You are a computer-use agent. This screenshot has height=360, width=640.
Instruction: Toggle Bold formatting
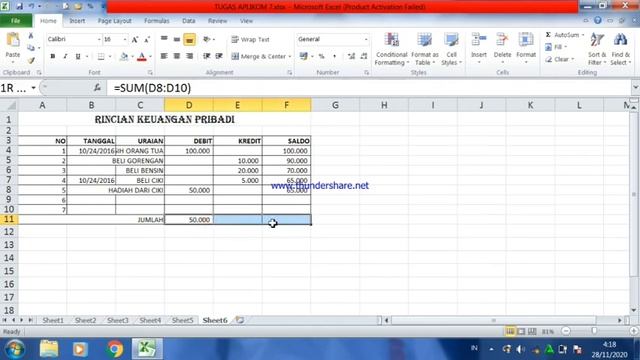[53, 56]
